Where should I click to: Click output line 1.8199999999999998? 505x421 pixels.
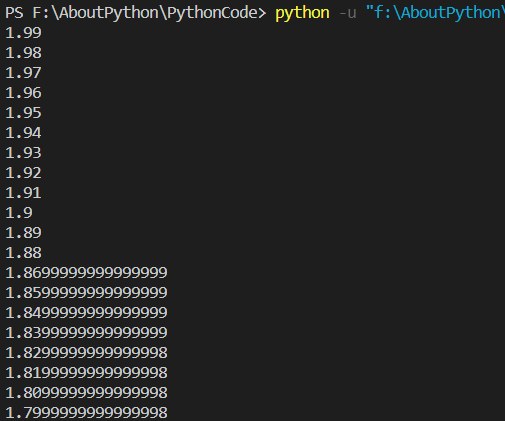click(86, 373)
